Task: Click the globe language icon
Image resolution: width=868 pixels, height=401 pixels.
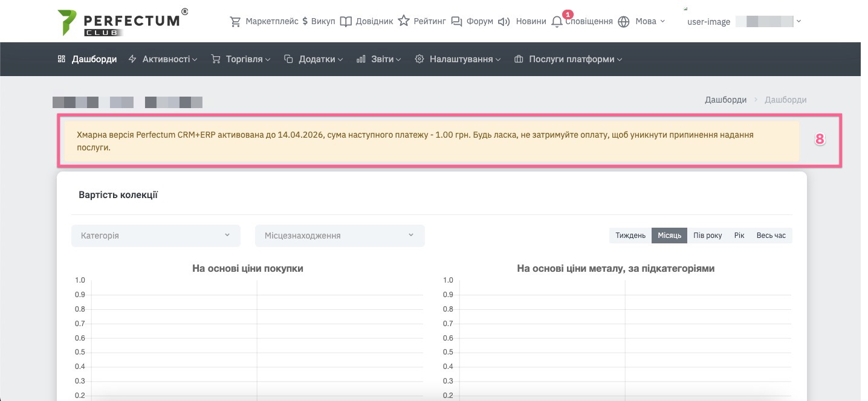Action: (624, 22)
